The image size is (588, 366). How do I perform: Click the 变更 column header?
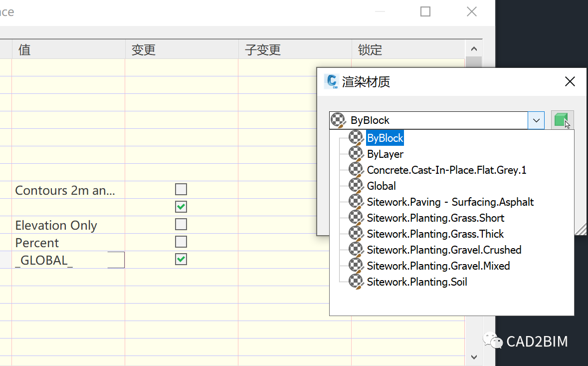182,49
